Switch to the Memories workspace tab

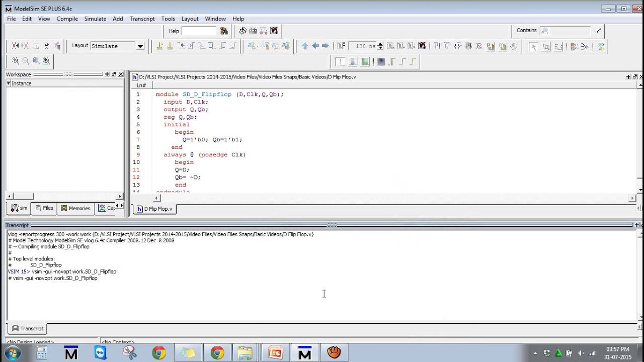75,208
